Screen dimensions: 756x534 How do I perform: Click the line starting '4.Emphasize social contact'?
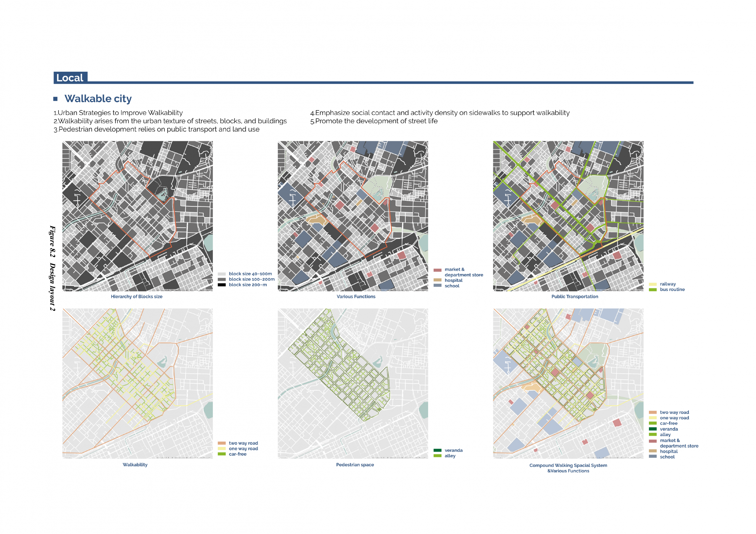pos(440,113)
